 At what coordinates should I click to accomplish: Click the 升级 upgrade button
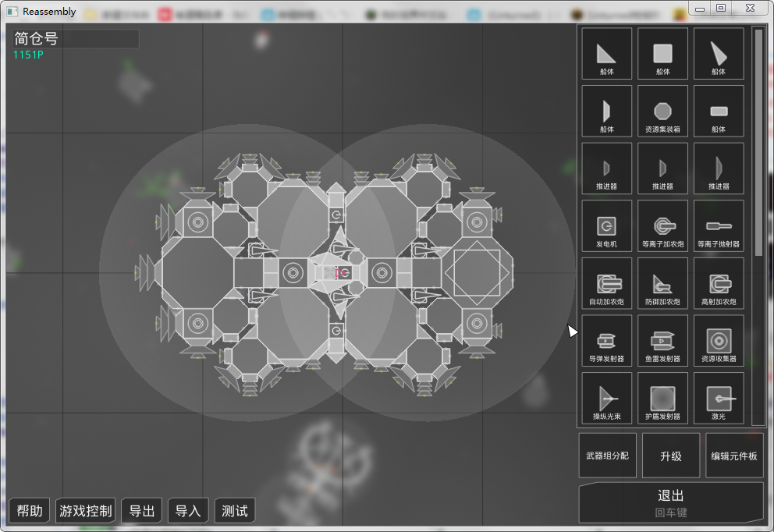pos(671,456)
